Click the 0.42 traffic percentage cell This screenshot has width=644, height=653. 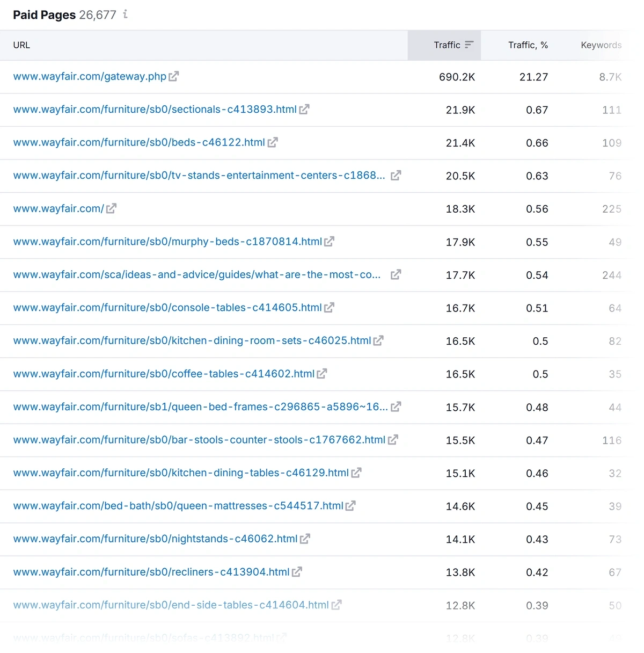[x=537, y=572]
